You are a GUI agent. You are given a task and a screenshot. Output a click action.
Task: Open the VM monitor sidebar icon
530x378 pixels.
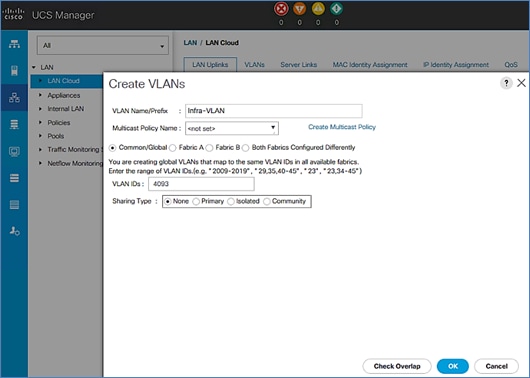pos(14,151)
